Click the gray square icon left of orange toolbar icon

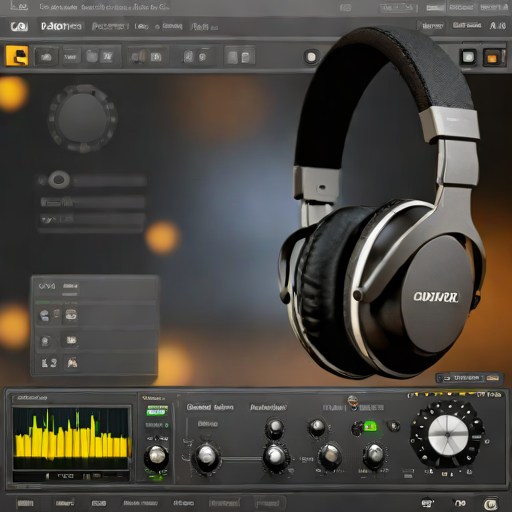468,57
